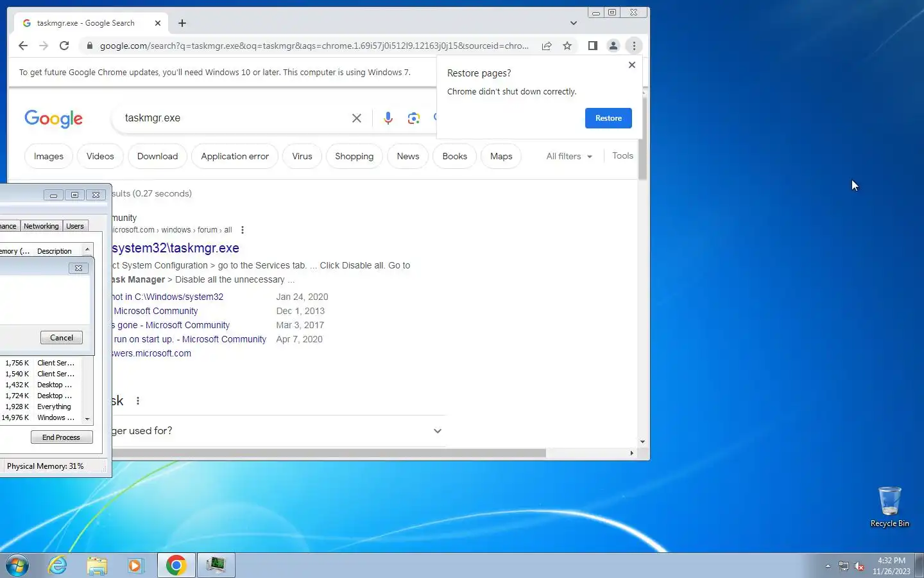
Task: Select the Virus filter chip
Action: click(302, 156)
